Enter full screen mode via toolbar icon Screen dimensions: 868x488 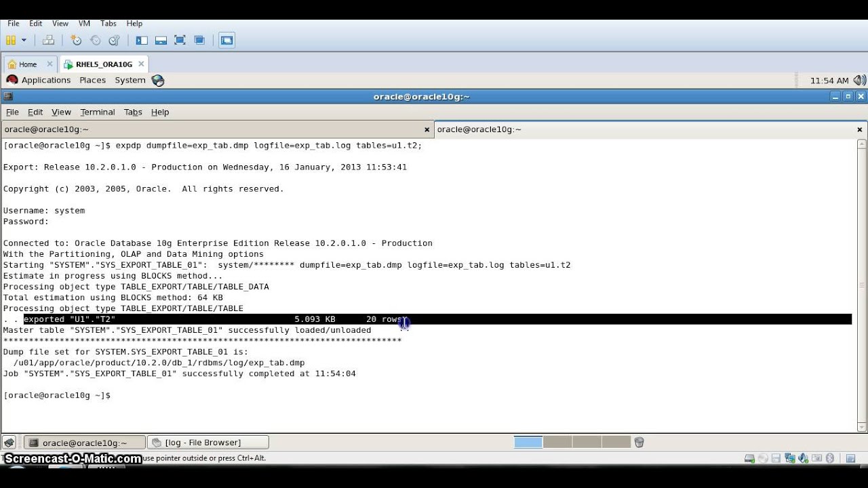[180, 40]
